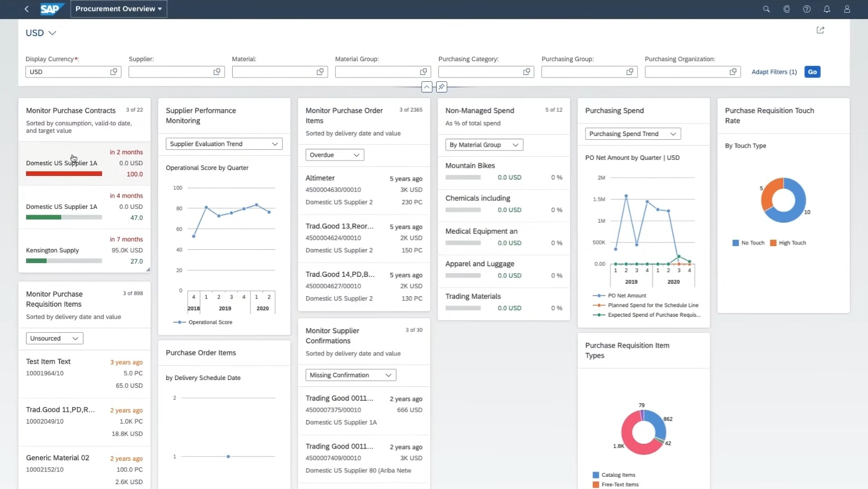Open the Overdue filter dropdown
The image size is (868, 489).
pyautogui.click(x=335, y=155)
